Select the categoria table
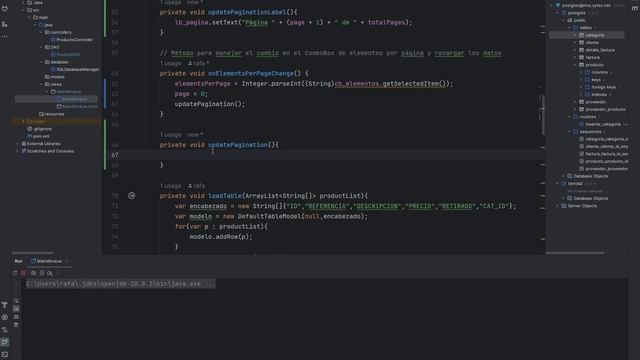The image size is (640, 360). (592, 36)
